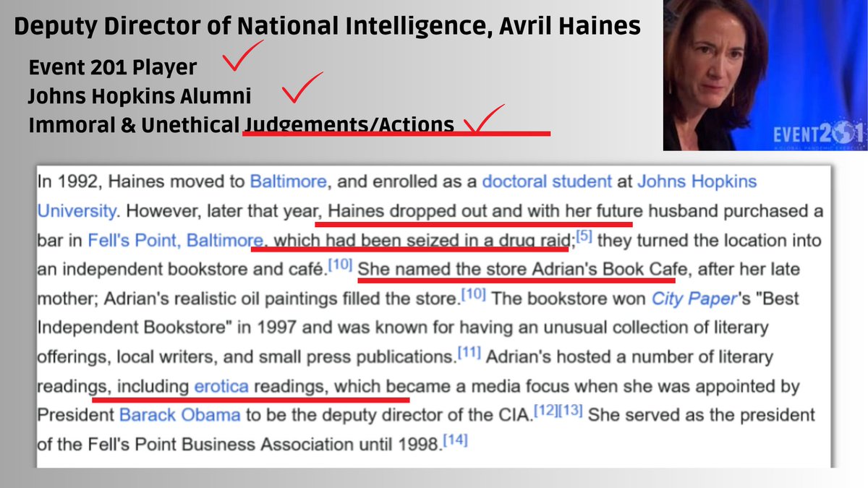Open the Johns Hopkins University link
Screen dimensions: 868x488
[697, 181]
